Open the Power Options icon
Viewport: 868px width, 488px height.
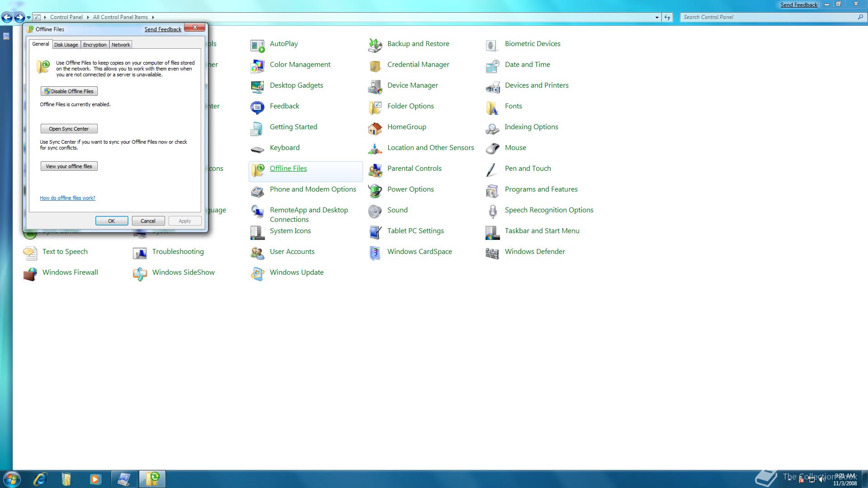tap(375, 190)
